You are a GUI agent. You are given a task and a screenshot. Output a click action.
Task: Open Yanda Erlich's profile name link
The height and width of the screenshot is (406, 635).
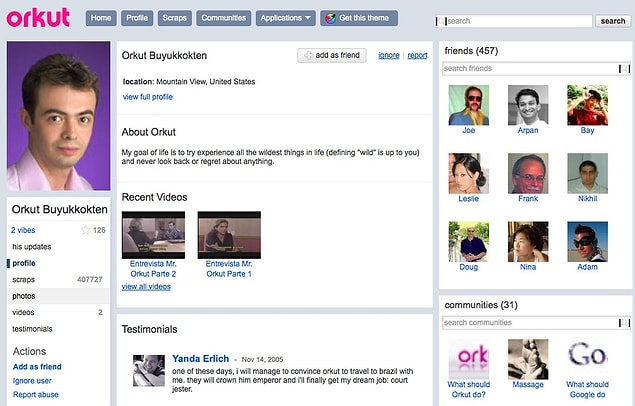(x=200, y=359)
